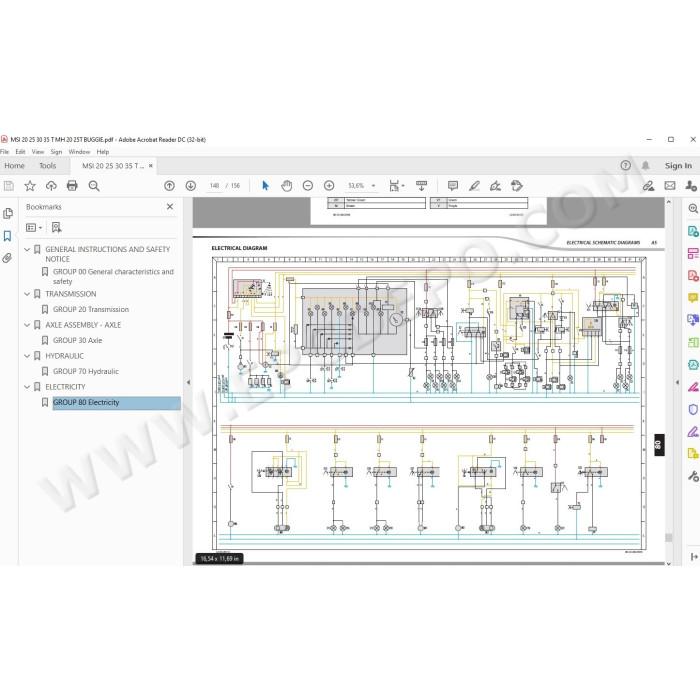Open the View menu
This screenshot has height=700, width=700.
click(38, 152)
